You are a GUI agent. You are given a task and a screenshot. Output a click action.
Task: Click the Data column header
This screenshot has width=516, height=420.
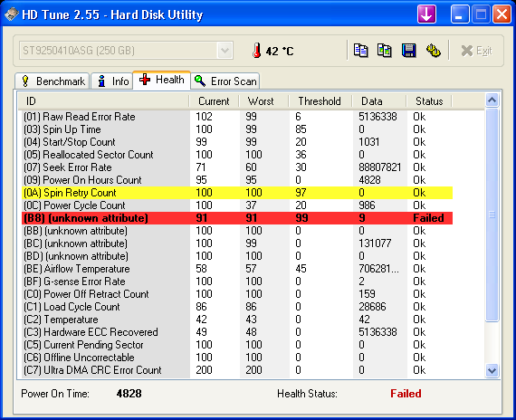click(x=379, y=101)
